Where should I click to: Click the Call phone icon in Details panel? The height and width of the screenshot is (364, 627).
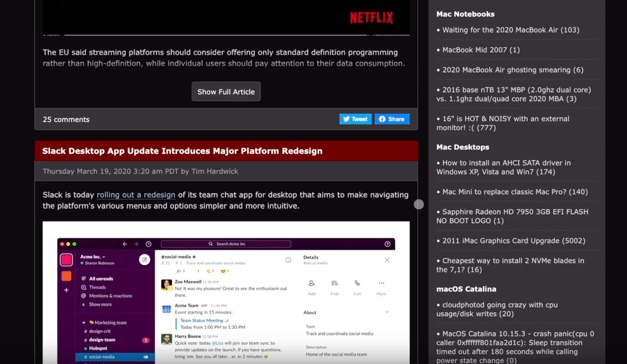pos(357,283)
